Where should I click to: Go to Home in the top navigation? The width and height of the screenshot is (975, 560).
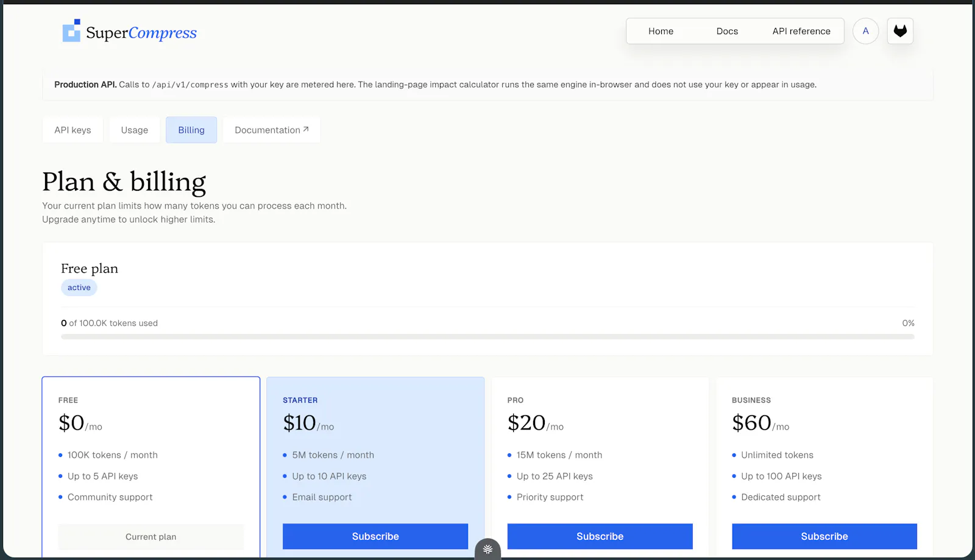tap(661, 31)
